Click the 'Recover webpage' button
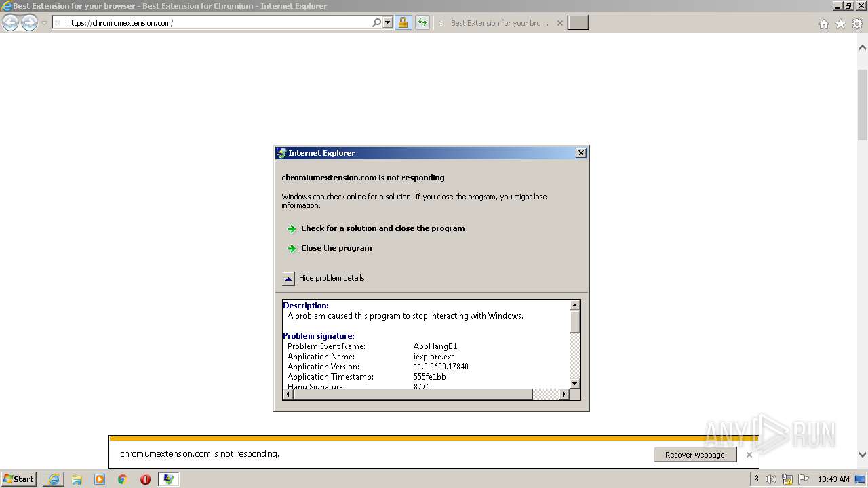This screenshot has width=868, height=488. pyautogui.click(x=695, y=455)
